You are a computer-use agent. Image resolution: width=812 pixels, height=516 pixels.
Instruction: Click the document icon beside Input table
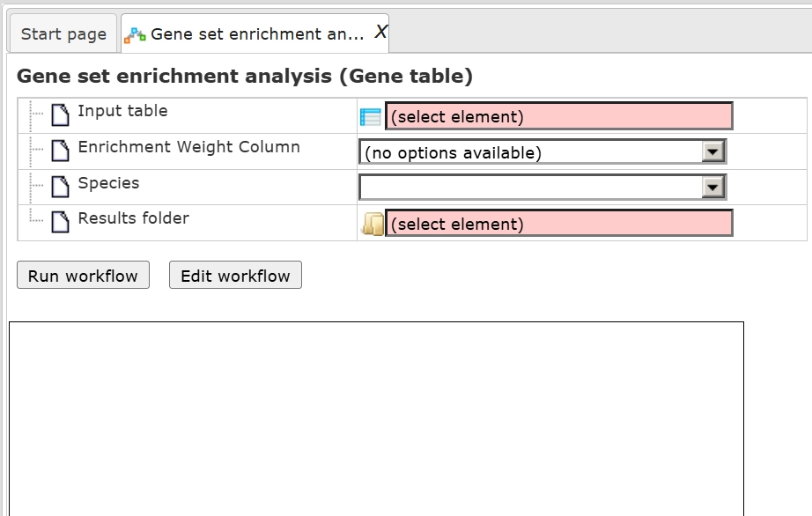click(60, 114)
